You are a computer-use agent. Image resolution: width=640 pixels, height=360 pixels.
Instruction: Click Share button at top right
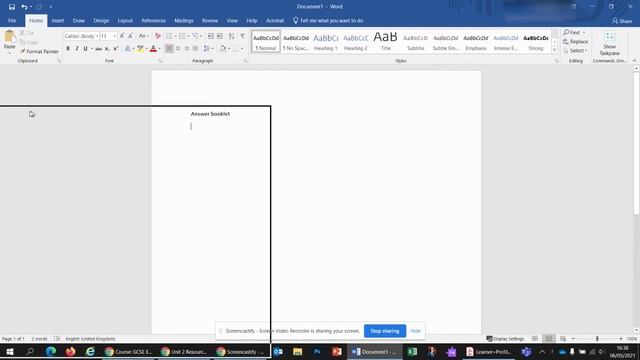[622, 20]
